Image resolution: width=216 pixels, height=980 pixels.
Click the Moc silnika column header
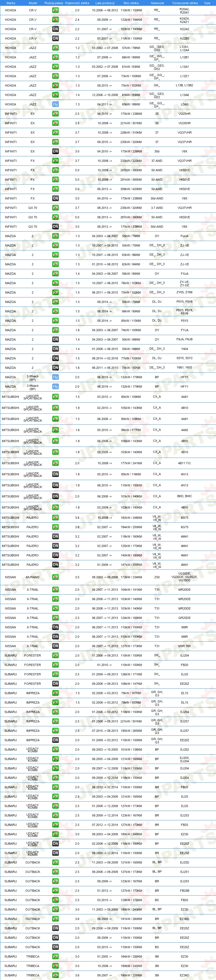[131, 3]
